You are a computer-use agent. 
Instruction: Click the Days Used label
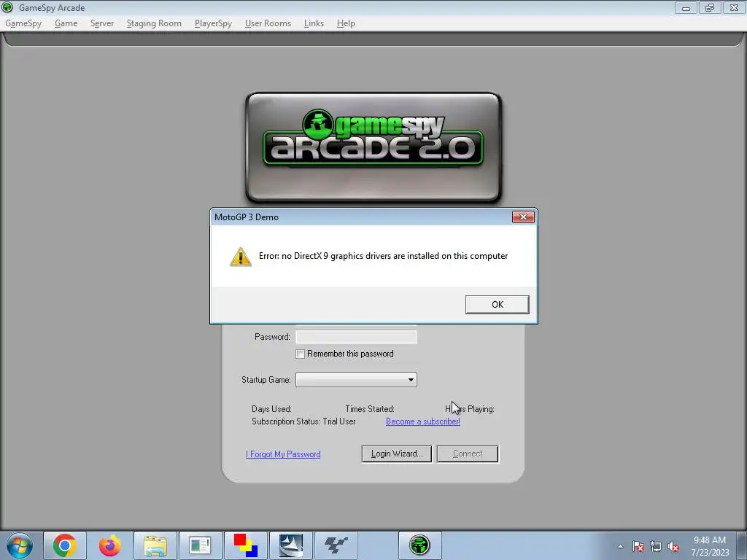[271, 409]
